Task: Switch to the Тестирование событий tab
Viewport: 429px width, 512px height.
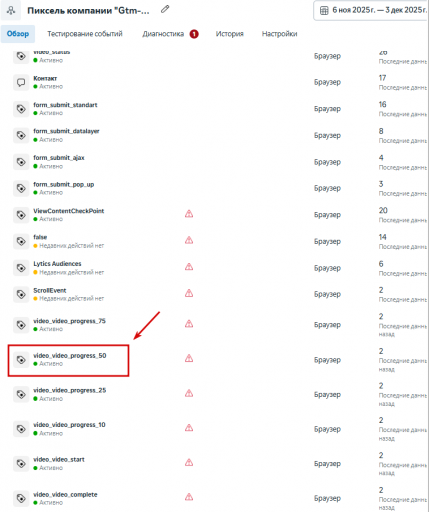Action: [85, 34]
